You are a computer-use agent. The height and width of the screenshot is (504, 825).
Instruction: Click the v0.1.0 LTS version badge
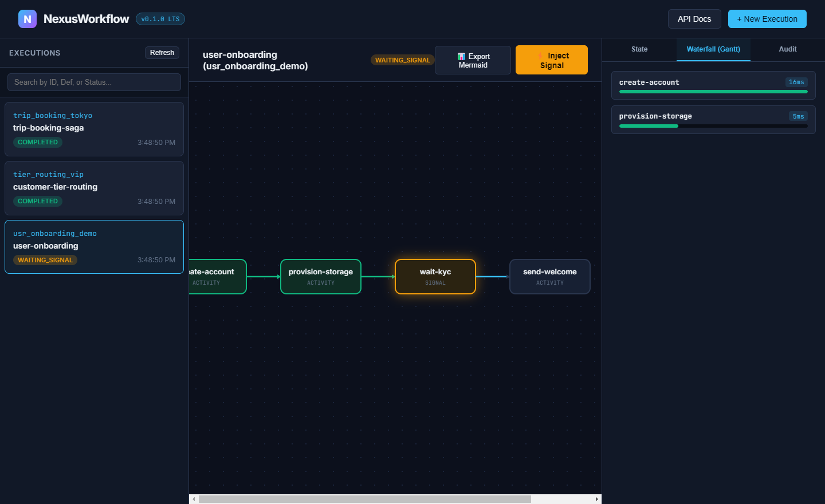(x=160, y=19)
